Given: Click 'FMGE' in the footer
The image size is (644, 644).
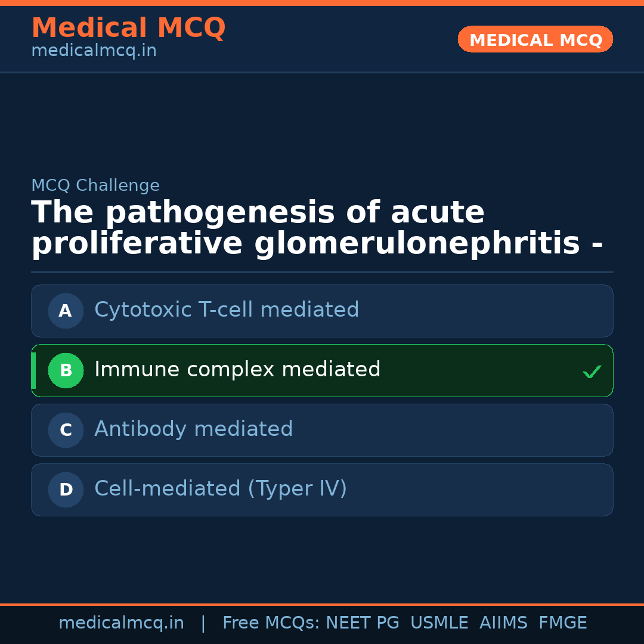Looking at the screenshot, I should point(563,623).
